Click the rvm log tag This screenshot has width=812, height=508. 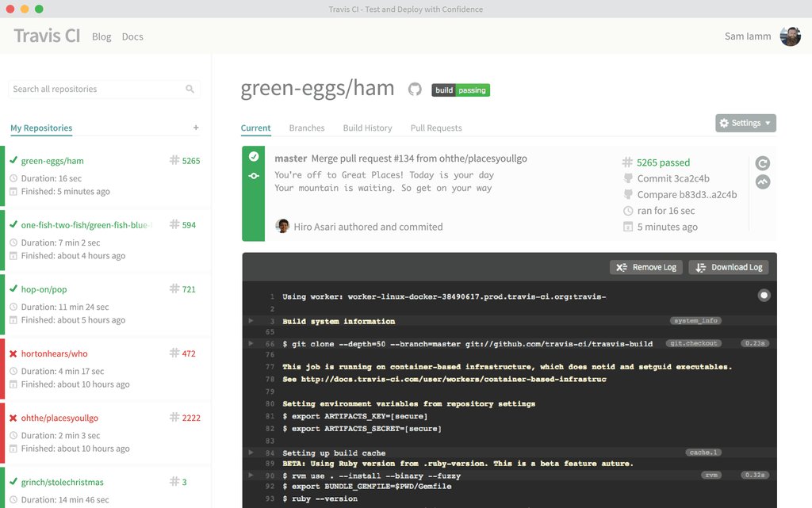pos(711,475)
